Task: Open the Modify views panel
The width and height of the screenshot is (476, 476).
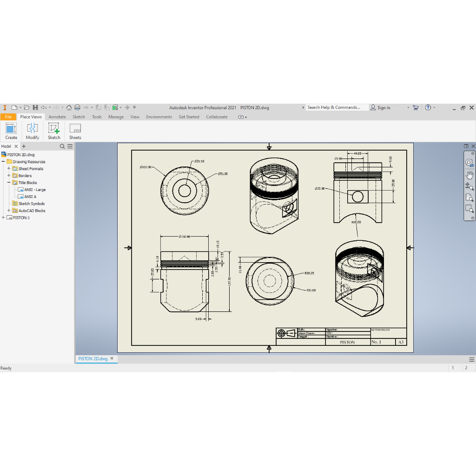Action: [33, 131]
